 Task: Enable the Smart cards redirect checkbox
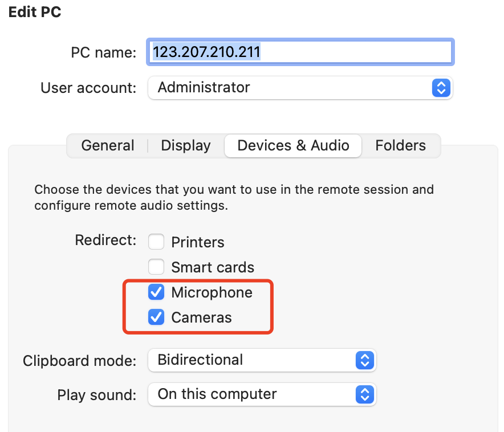[x=156, y=267]
